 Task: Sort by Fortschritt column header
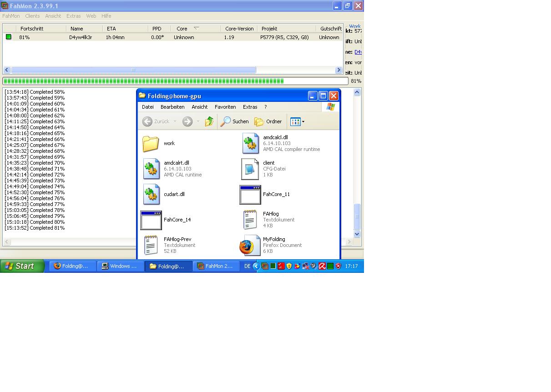click(41, 28)
